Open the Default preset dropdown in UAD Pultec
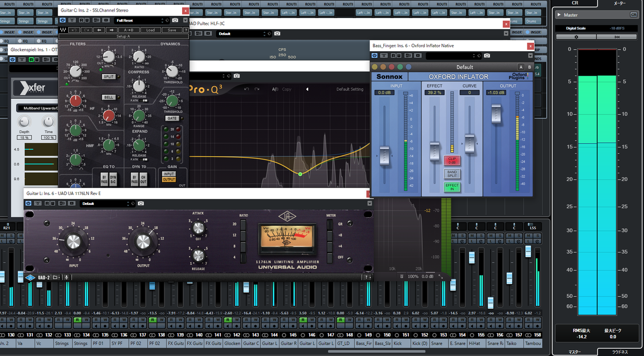The height and width of the screenshot is (356, 644). click(x=243, y=34)
